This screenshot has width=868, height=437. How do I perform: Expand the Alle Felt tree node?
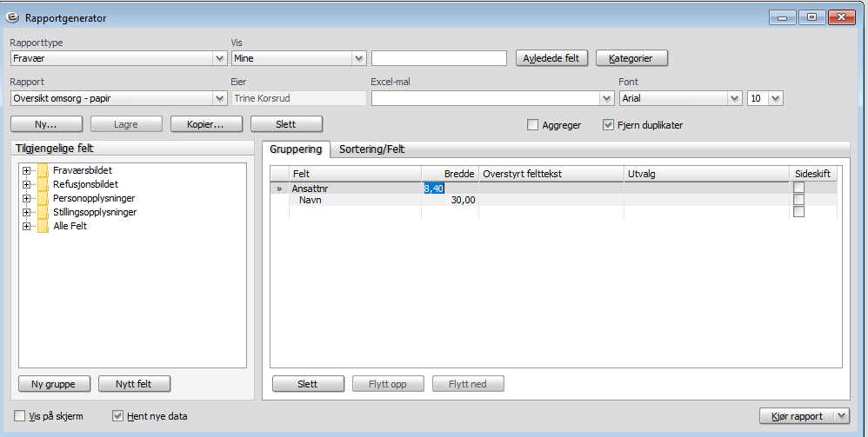click(x=26, y=226)
